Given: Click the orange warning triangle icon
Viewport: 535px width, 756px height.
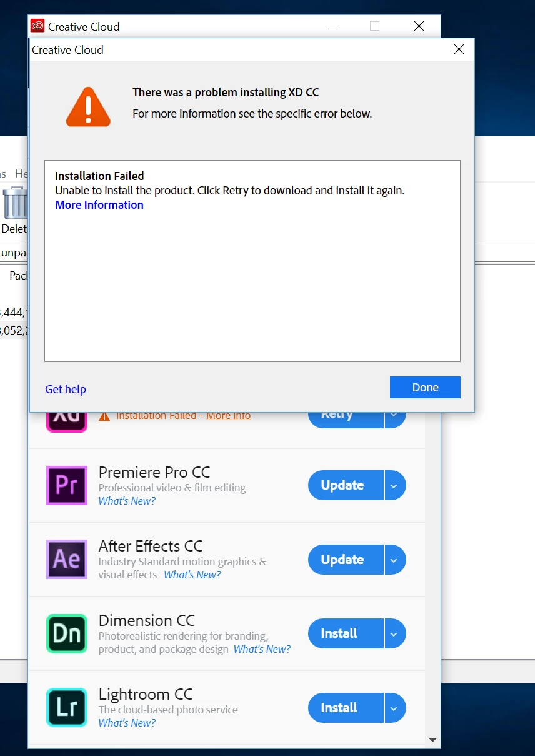Looking at the screenshot, I should (88, 107).
